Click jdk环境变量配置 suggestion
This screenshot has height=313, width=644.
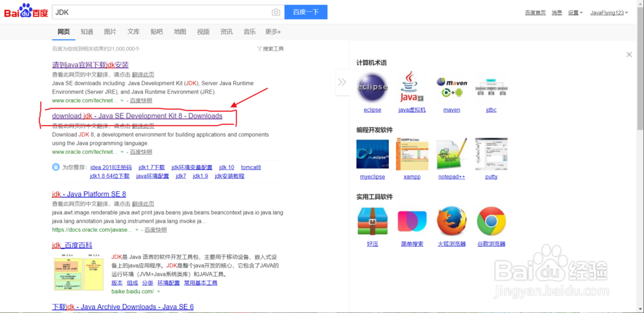[192, 167]
